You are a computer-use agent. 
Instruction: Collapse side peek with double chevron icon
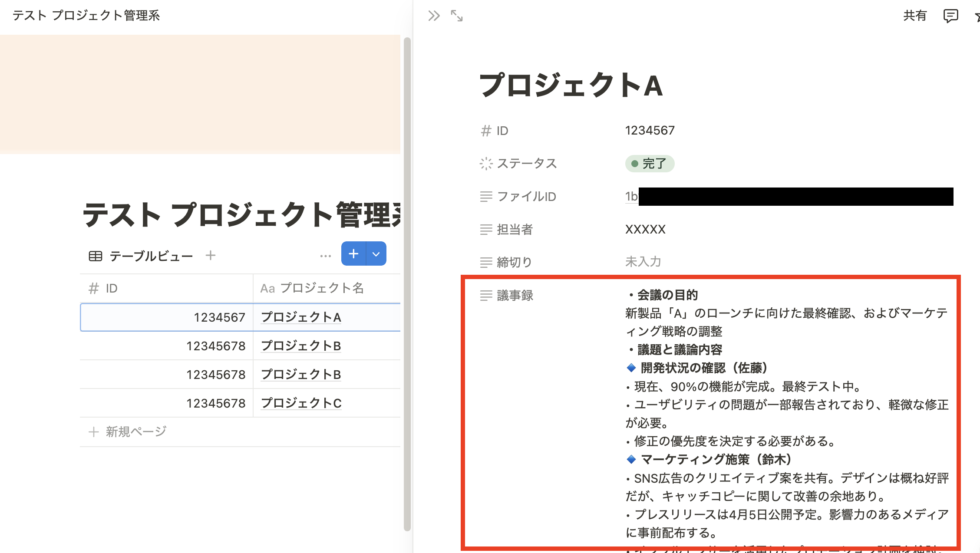(433, 16)
